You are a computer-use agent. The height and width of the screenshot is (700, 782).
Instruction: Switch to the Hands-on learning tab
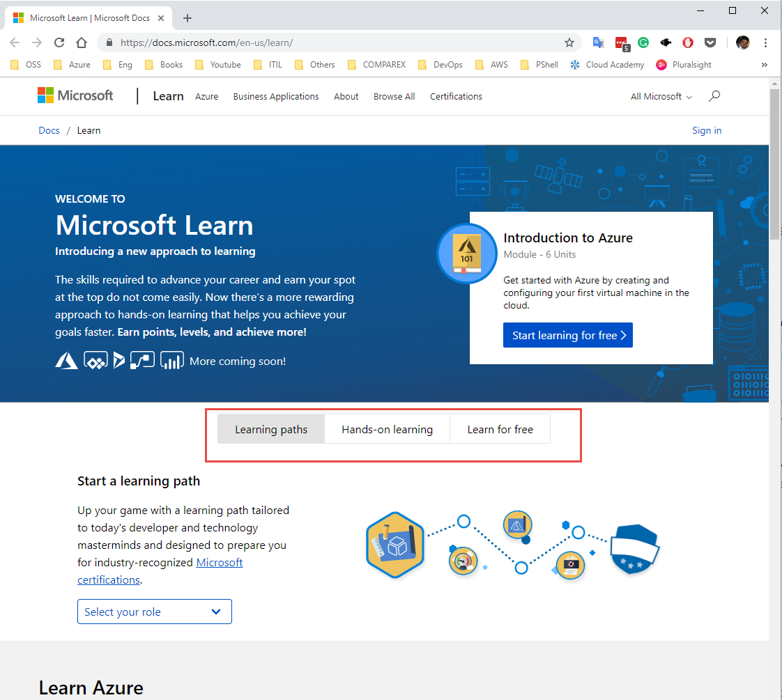[387, 429]
